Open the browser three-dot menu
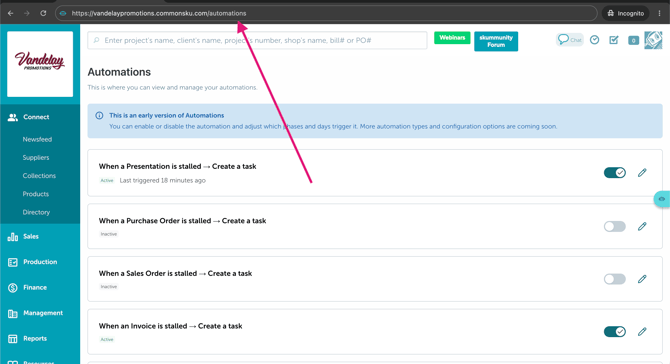The width and height of the screenshot is (670, 364). (x=659, y=13)
